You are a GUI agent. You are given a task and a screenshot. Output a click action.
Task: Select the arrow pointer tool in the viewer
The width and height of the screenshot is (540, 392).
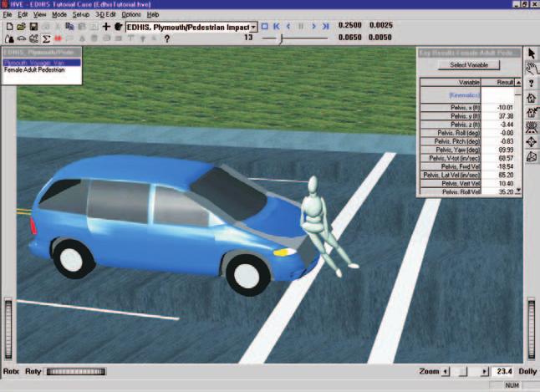pyautogui.click(x=532, y=53)
